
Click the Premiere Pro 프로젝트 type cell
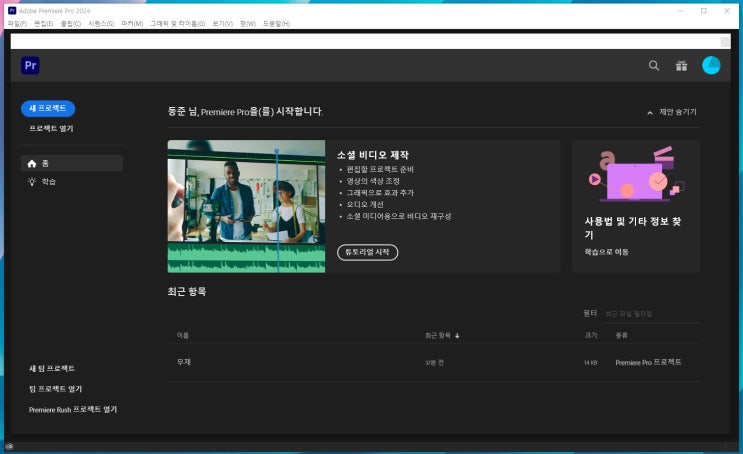tap(648, 363)
